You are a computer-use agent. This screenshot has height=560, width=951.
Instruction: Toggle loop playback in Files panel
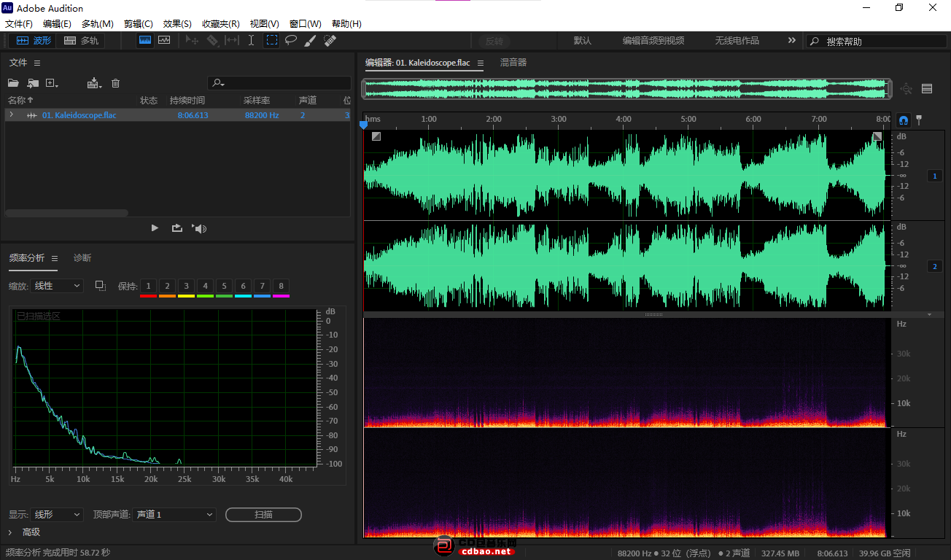(x=177, y=228)
